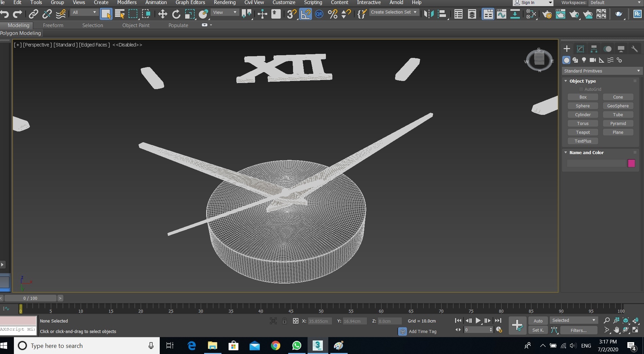Open the Modifiers menu

(126, 3)
